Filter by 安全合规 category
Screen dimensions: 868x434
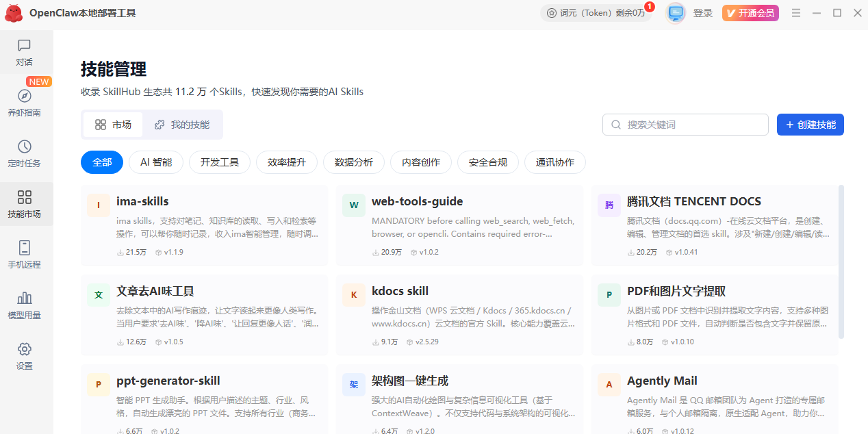click(x=488, y=162)
